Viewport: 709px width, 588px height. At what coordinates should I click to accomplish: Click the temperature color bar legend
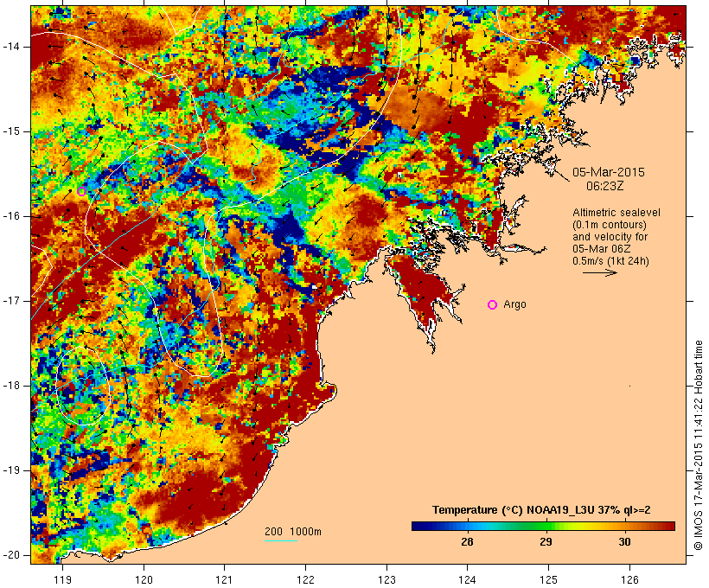(543, 526)
